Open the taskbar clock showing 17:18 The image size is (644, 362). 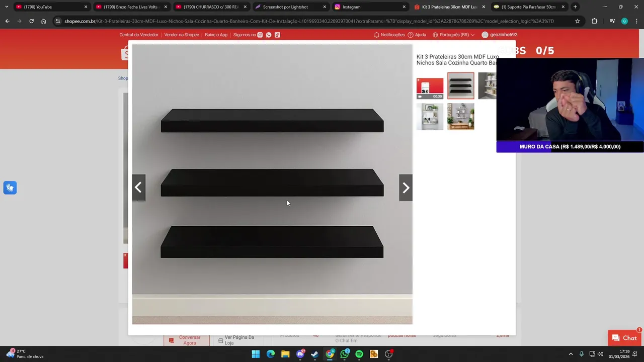(x=619, y=354)
